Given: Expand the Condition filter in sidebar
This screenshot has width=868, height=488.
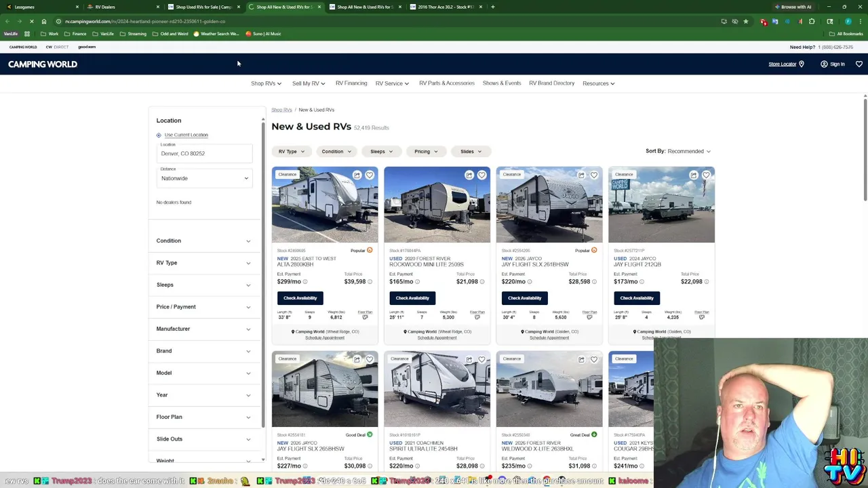Looking at the screenshot, I should point(203,241).
